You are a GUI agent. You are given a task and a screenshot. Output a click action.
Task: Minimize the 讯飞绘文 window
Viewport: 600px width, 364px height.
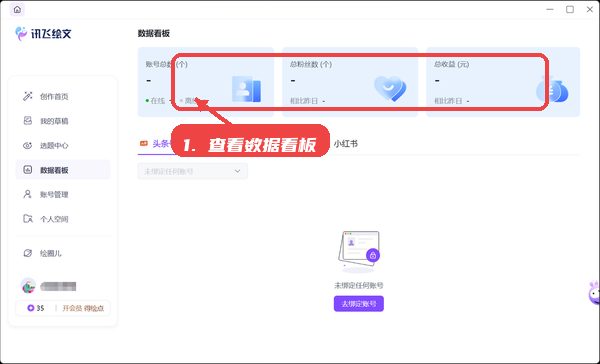[x=550, y=9]
